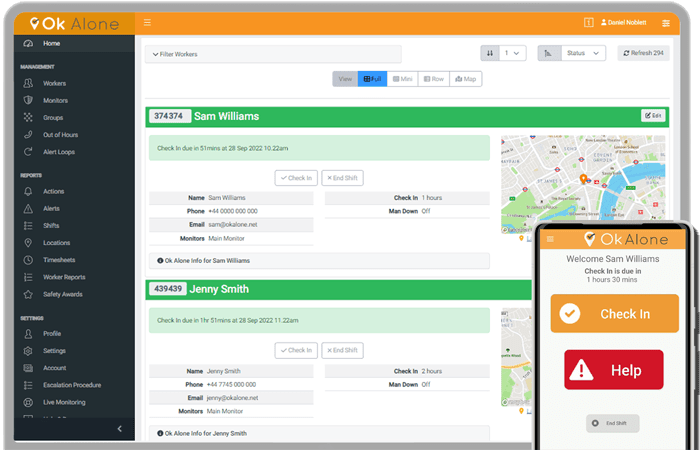
Task: Open Workers management page
Action: tap(54, 83)
